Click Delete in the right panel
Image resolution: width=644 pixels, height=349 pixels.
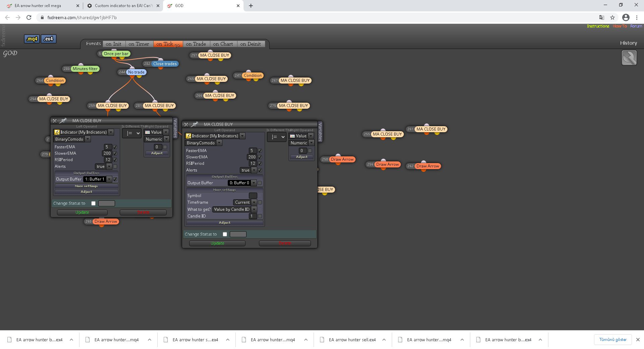coord(285,243)
